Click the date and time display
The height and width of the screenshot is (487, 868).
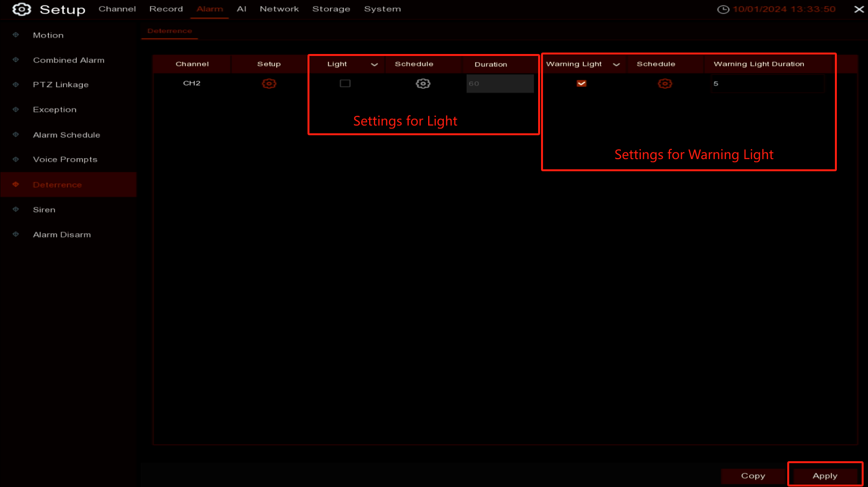[784, 9]
